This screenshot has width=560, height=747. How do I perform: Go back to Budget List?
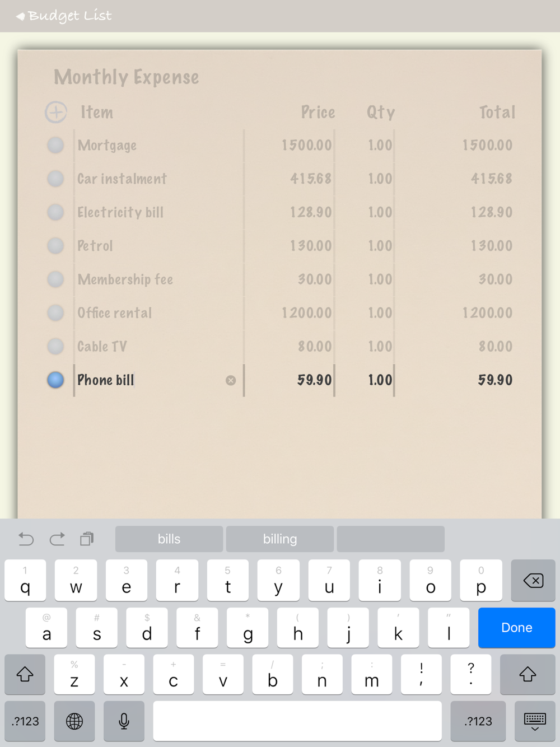(64, 16)
